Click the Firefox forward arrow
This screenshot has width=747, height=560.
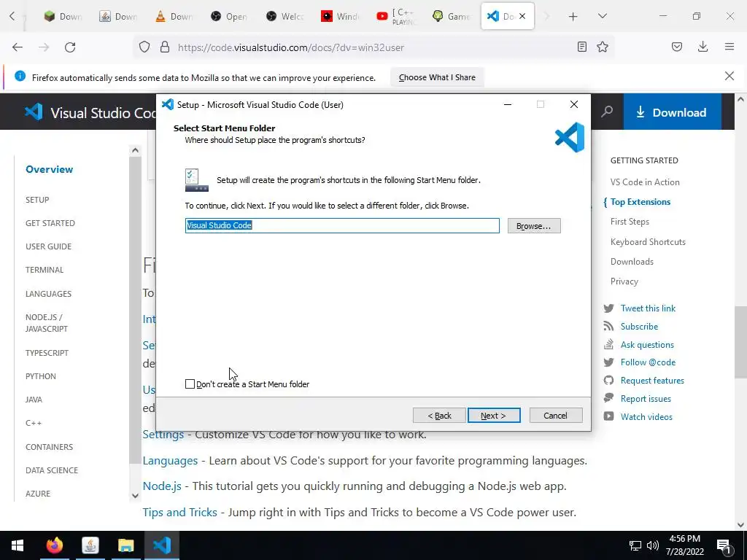pos(44,47)
